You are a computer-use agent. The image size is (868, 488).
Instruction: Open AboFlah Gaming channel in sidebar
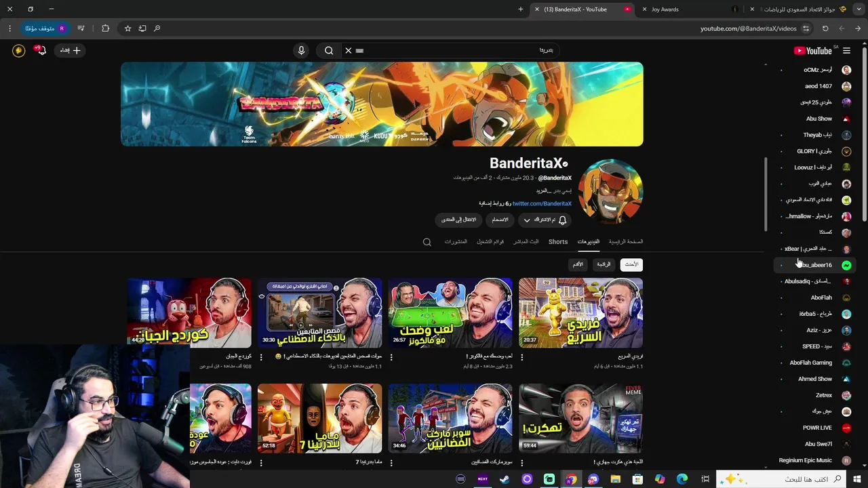(x=816, y=363)
